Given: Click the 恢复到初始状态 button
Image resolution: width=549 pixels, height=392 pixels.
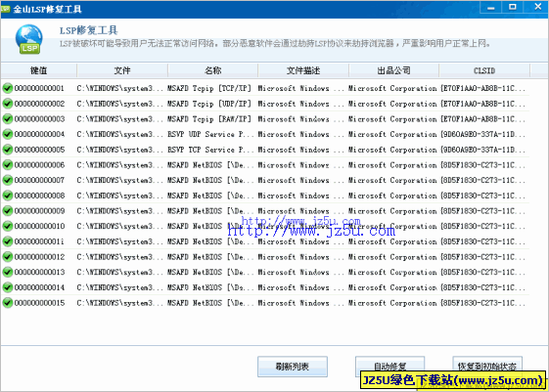Looking at the screenshot, I should tap(487, 367).
